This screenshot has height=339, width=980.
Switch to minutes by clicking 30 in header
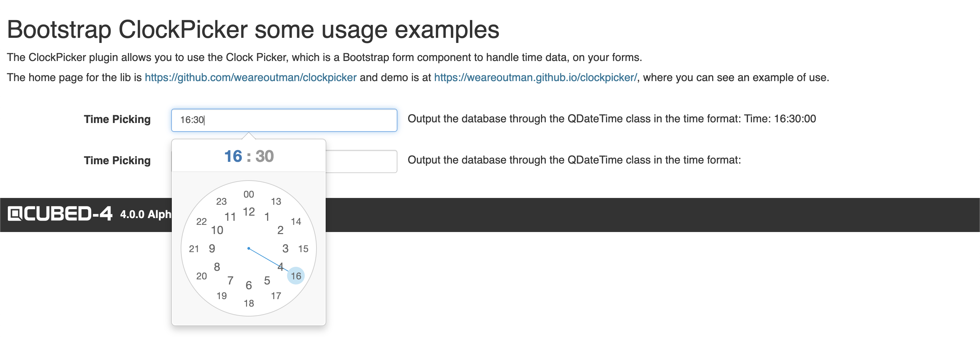click(264, 156)
